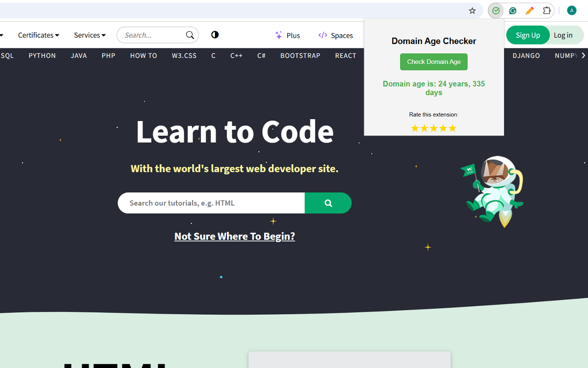Open the browser profile avatar
588x368 pixels.
[x=571, y=10]
